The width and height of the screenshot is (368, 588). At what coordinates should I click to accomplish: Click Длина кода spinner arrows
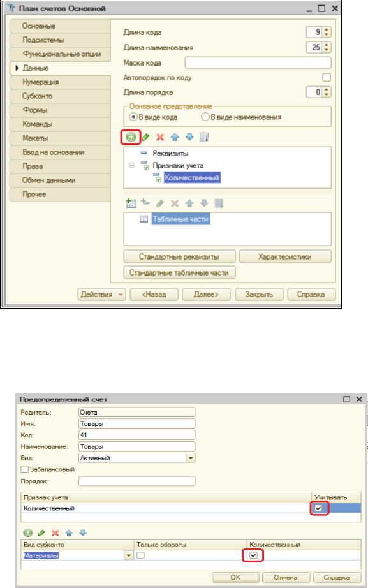[x=327, y=33]
